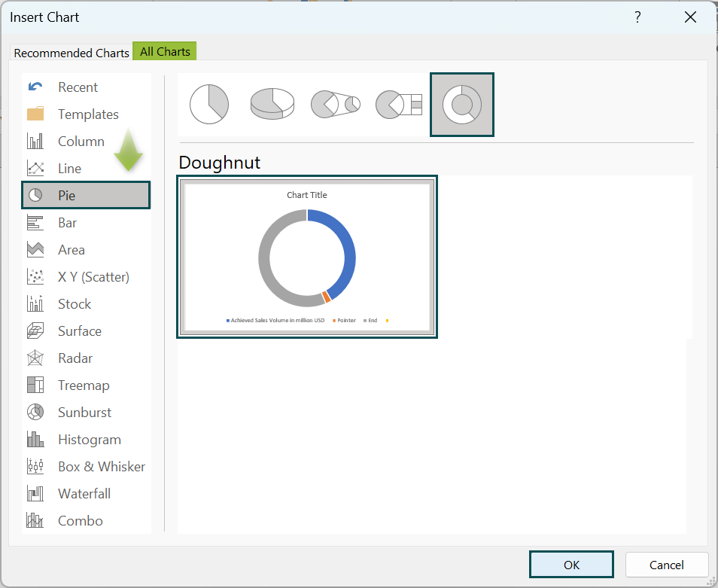Image resolution: width=718 pixels, height=588 pixels.
Task: Confirm chart insertion with OK
Action: click(571, 565)
